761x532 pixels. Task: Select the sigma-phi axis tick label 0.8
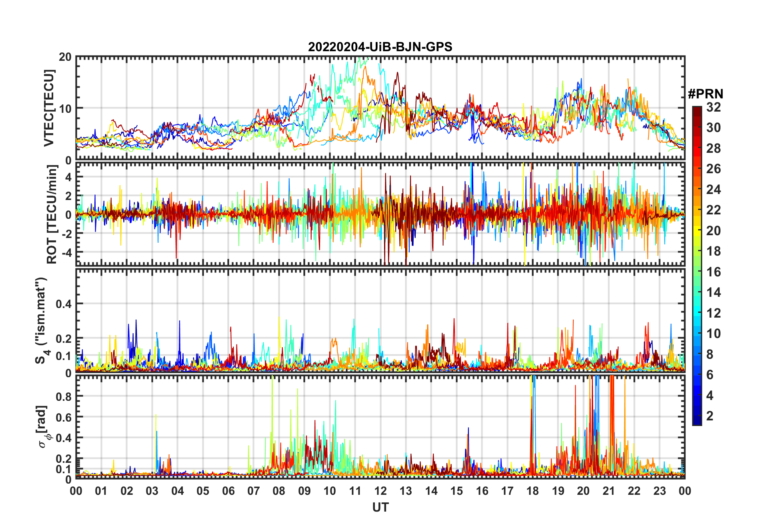64,396
